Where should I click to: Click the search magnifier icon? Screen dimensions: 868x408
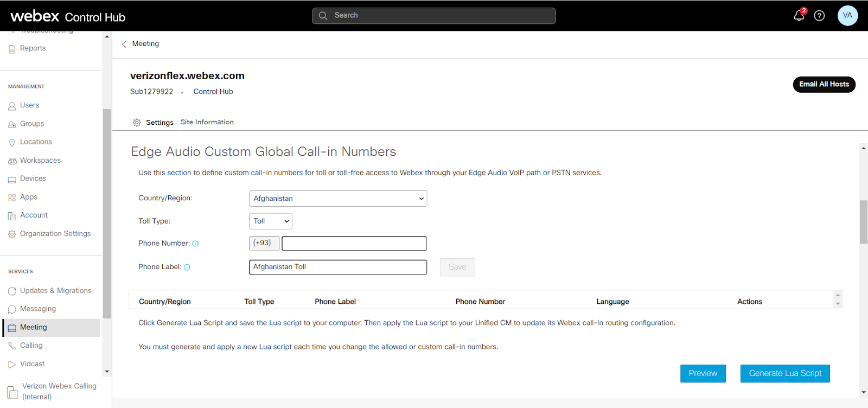click(323, 16)
